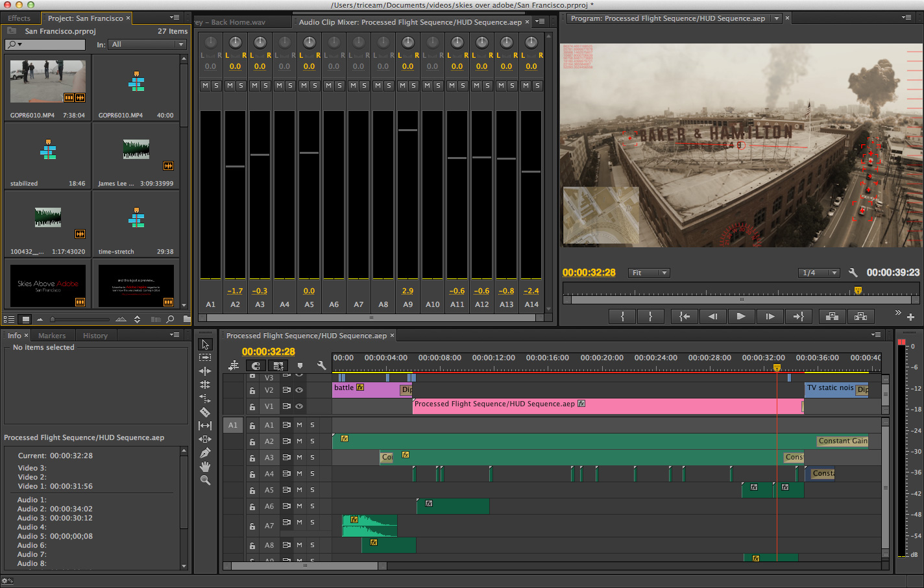Viewport: 924px width, 588px height.
Task: Toggle V2 track output eye icon
Action: tap(299, 390)
